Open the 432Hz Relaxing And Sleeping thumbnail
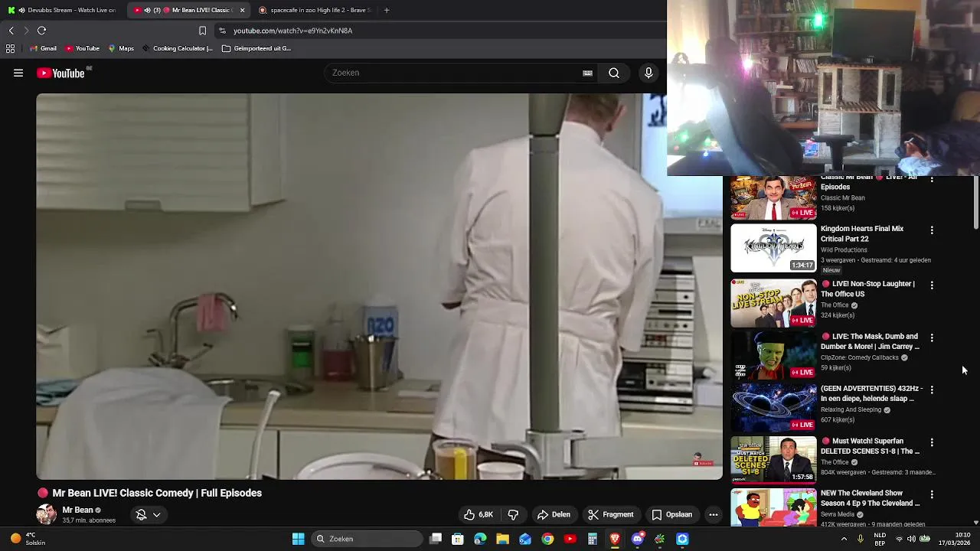 (773, 408)
